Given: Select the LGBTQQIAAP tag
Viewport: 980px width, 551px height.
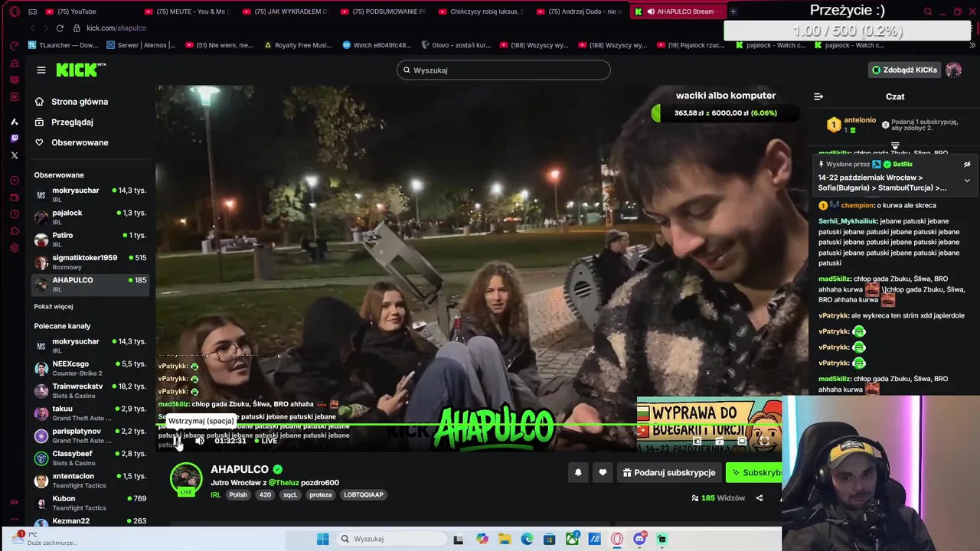Looking at the screenshot, I should point(364,495).
